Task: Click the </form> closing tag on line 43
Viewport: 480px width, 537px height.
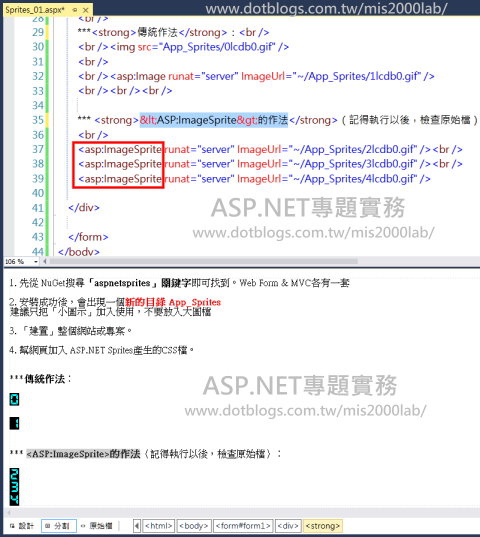Action: tap(88, 237)
